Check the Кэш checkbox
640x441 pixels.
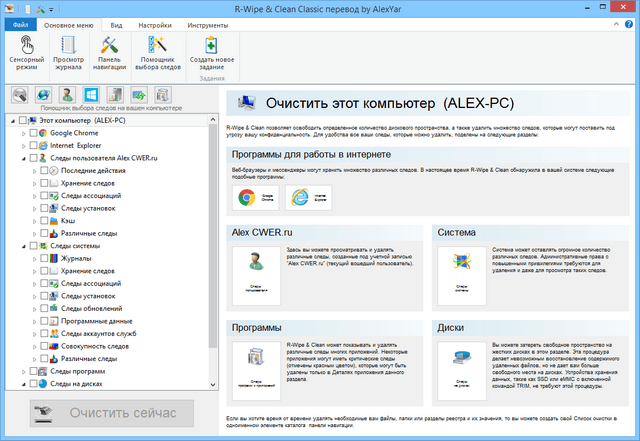[44, 221]
